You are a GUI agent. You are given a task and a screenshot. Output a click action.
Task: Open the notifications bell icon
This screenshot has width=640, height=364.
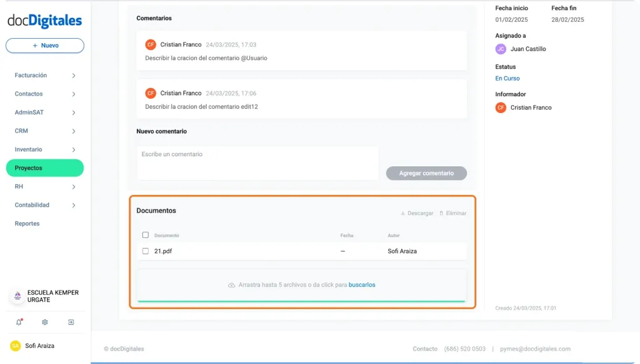click(x=17, y=322)
